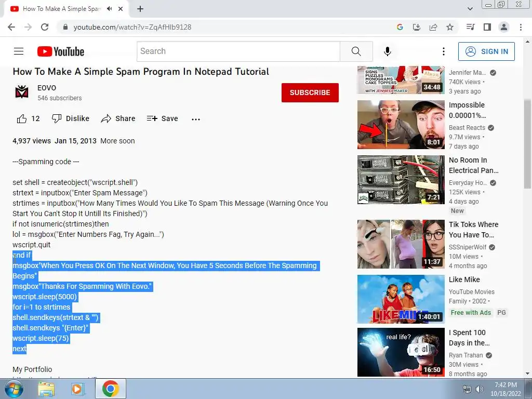Click the '--Spamming code ---' line
Image resolution: width=532 pixels, height=399 pixels.
coord(46,162)
